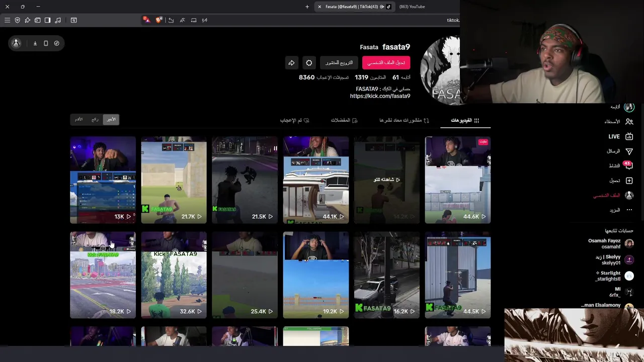Switch to the Favorites tab
Viewport: 644px width, 362px height.
[x=344, y=120]
